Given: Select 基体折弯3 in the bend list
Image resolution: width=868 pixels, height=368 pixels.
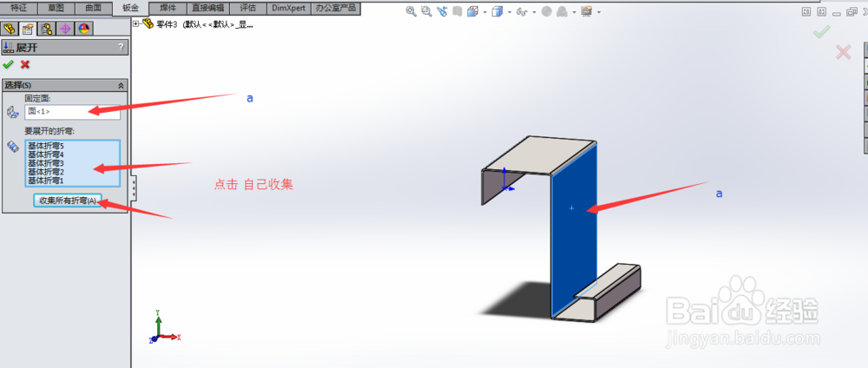Looking at the screenshot, I should pyautogui.click(x=47, y=163).
